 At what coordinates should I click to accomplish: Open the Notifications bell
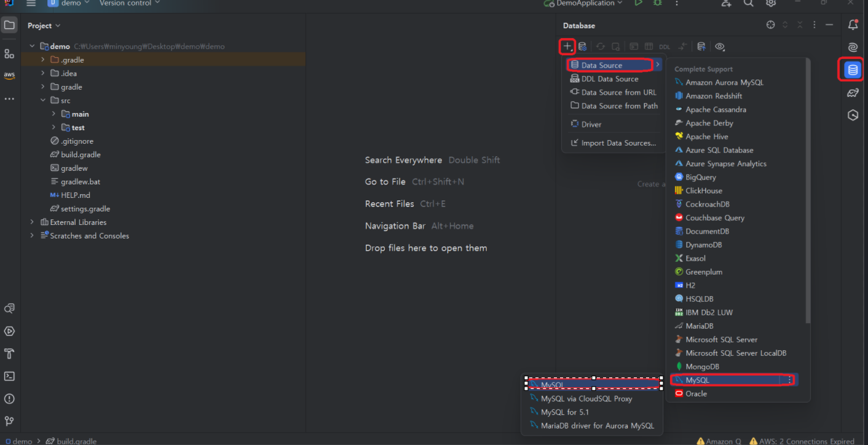coord(853,25)
